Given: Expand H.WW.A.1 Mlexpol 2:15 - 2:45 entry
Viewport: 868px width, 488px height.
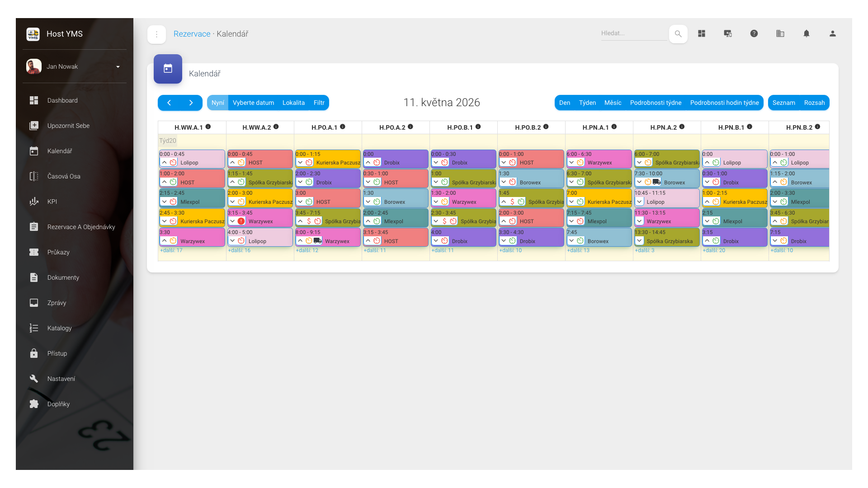Looking at the screenshot, I should [x=165, y=202].
